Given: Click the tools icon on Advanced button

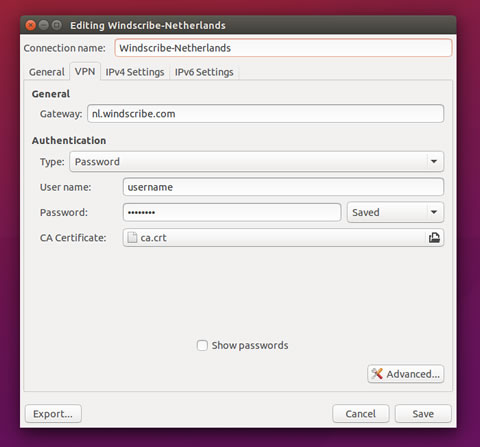Looking at the screenshot, I should pos(377,374).
